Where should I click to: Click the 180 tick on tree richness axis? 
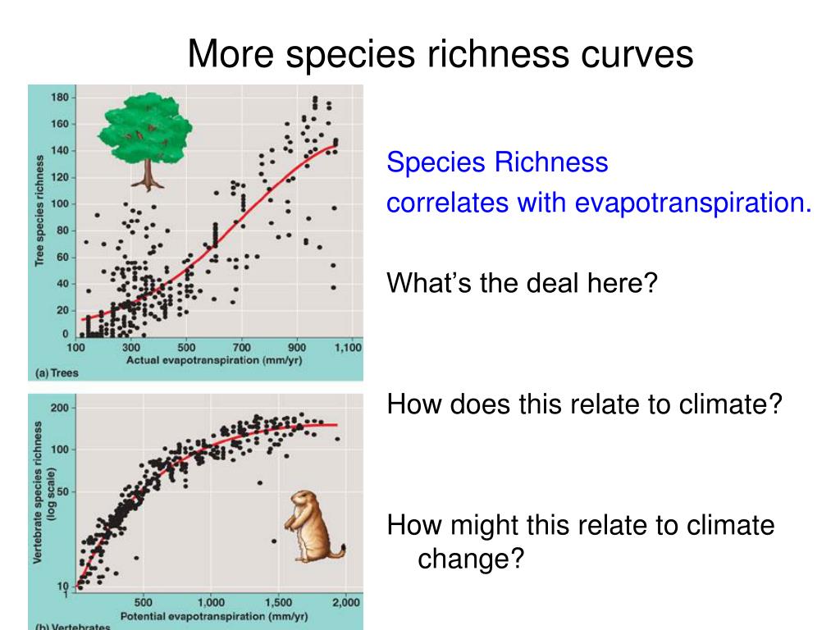[x=60, y=98]
